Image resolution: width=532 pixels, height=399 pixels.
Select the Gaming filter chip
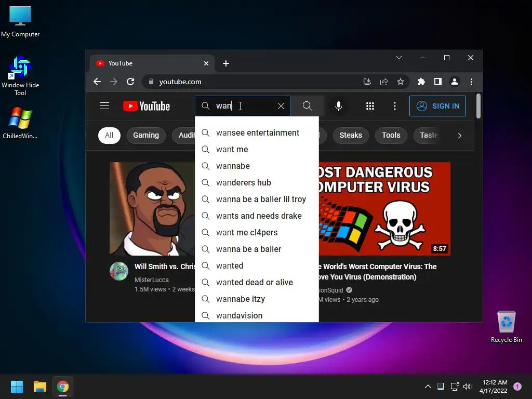146,136
